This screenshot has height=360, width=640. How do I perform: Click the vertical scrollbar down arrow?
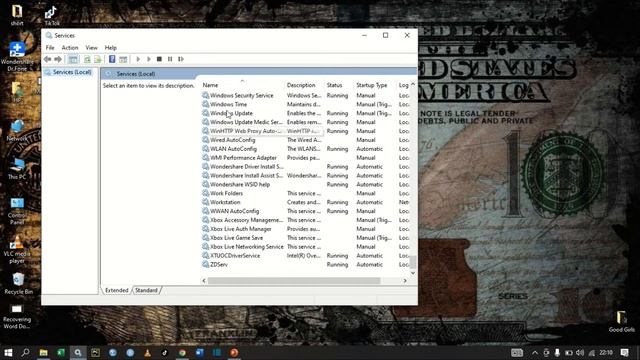click(x=413, y=273)
